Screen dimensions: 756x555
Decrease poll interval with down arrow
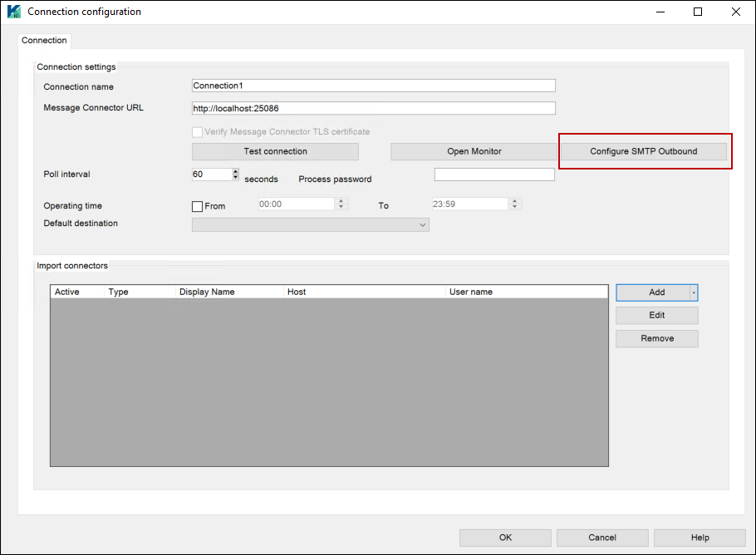click(x=236, y=178)
